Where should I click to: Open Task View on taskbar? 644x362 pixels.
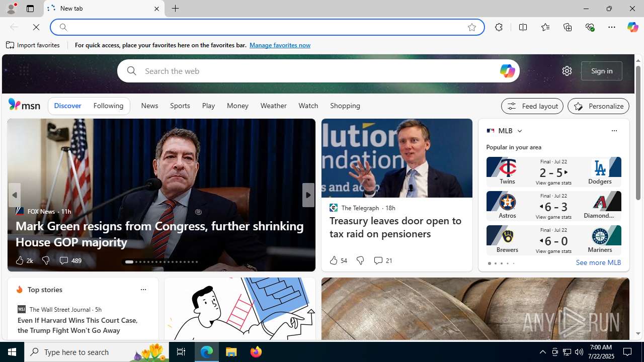coord(181,352)
